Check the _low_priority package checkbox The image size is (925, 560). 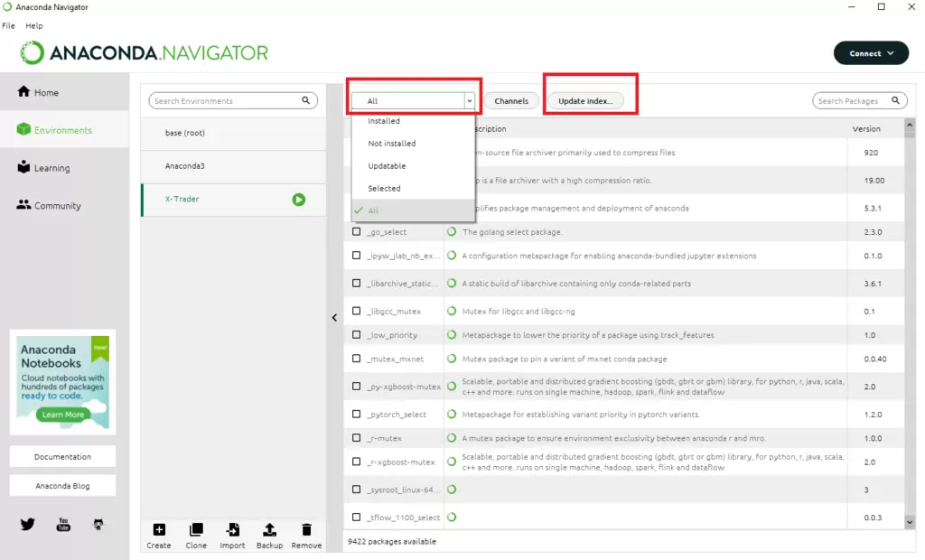(x=356, y=334)
